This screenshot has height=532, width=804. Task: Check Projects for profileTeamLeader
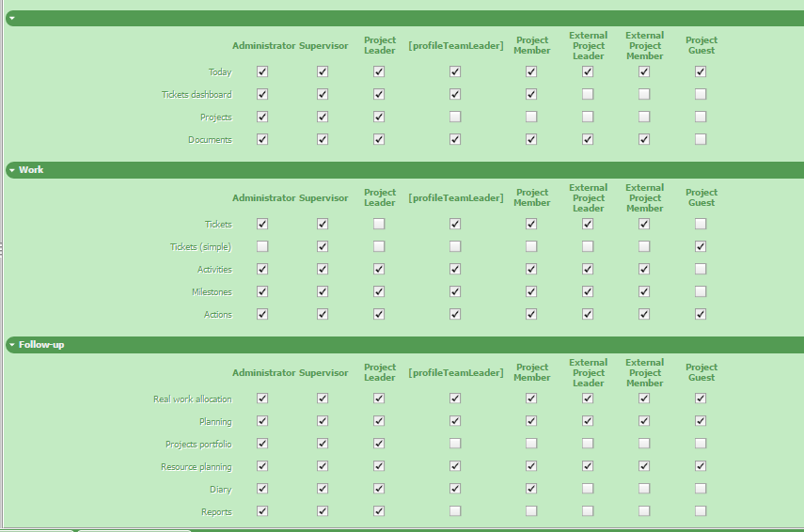[455, 117]
